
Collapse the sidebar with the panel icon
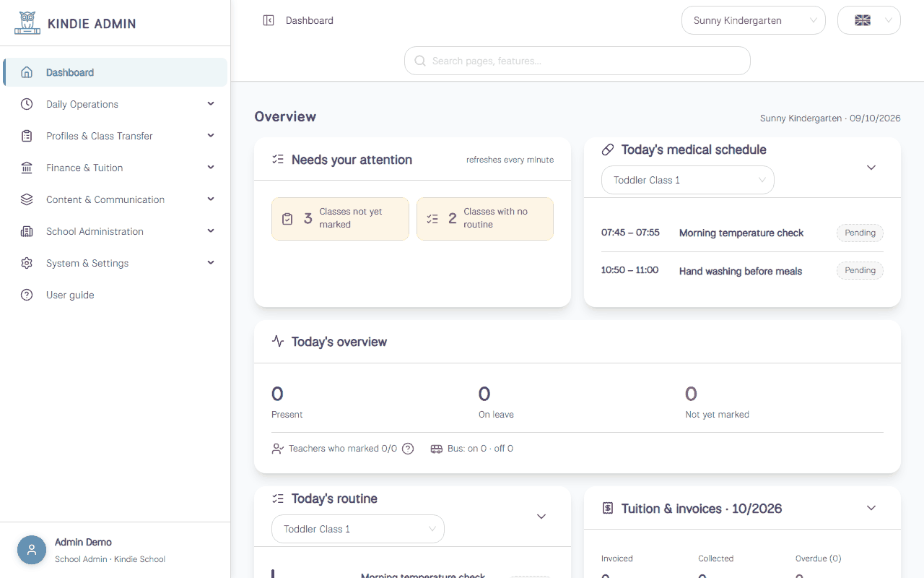pos(269,20)
